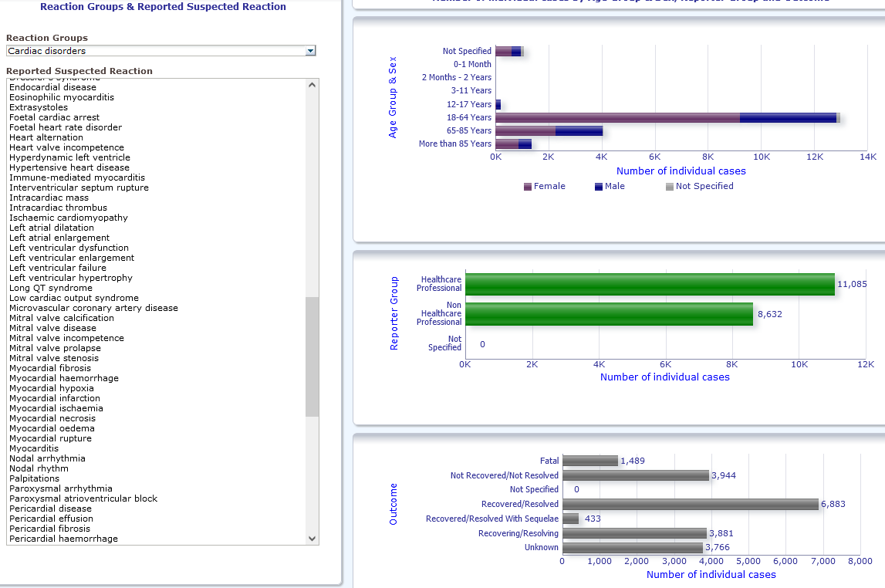This screenshot has width=885, height=588.
Task: Click the 18-64 Years age bar
Action: pyautogui.click(x=667, y=118)
